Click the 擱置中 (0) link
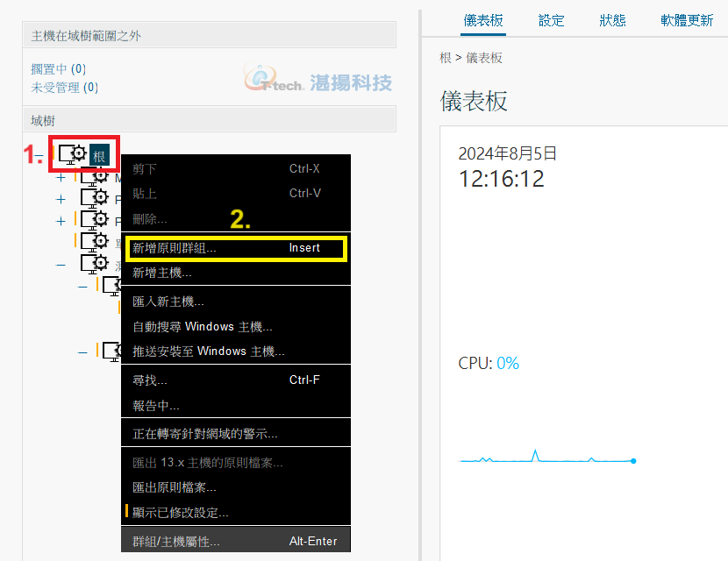 (59, 68)
